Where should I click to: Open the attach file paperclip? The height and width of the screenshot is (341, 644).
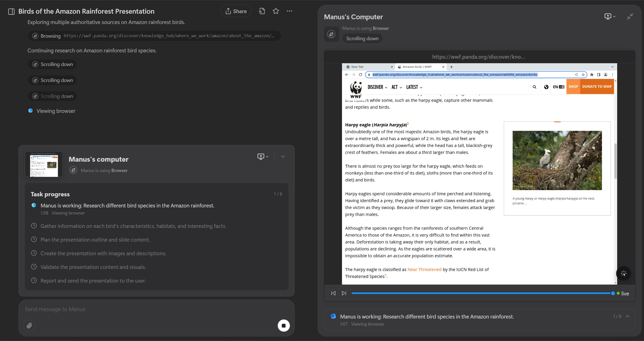tap(29, 326)
